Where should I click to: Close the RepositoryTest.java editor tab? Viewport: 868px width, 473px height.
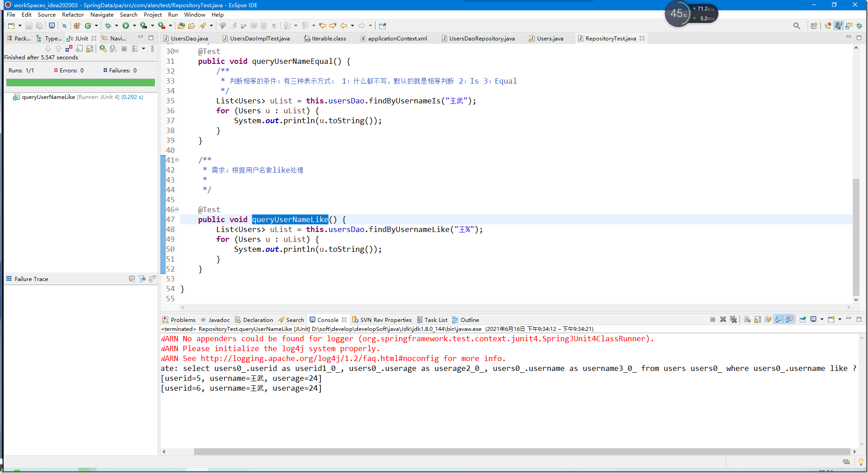point(642,38)
